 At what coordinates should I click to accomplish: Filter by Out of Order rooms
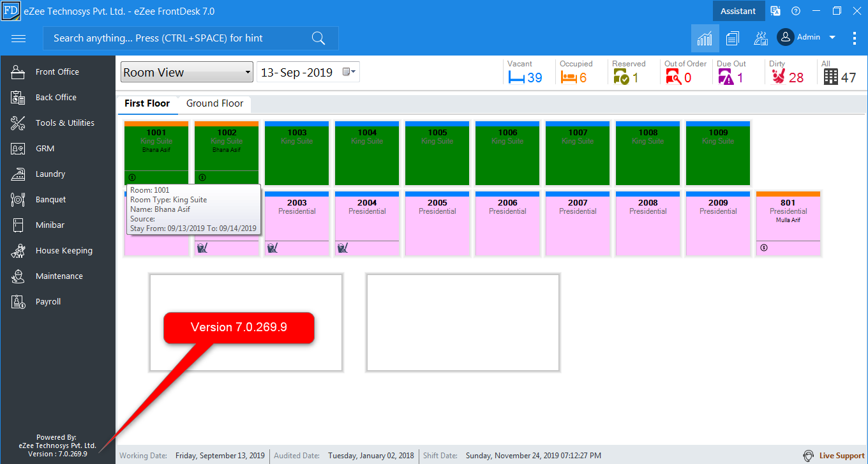[x=685, y=73]
